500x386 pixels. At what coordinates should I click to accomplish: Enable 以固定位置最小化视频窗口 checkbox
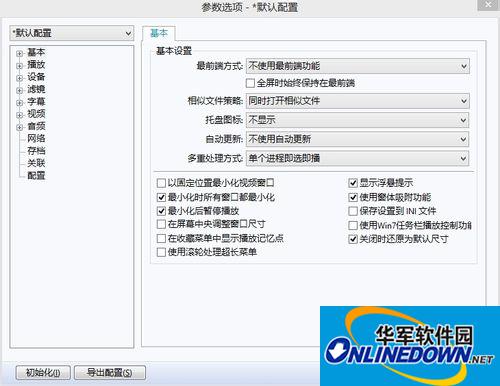tap(161, 183)
